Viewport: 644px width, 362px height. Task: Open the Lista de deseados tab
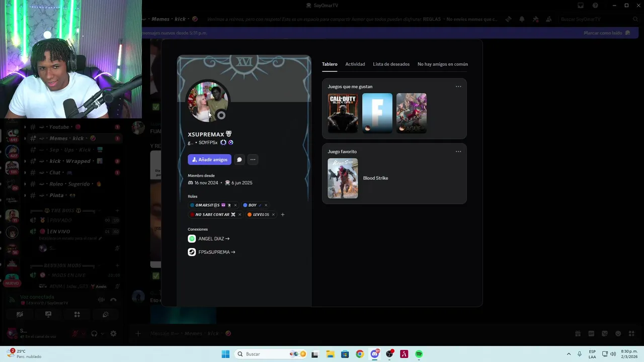(391, 64)
